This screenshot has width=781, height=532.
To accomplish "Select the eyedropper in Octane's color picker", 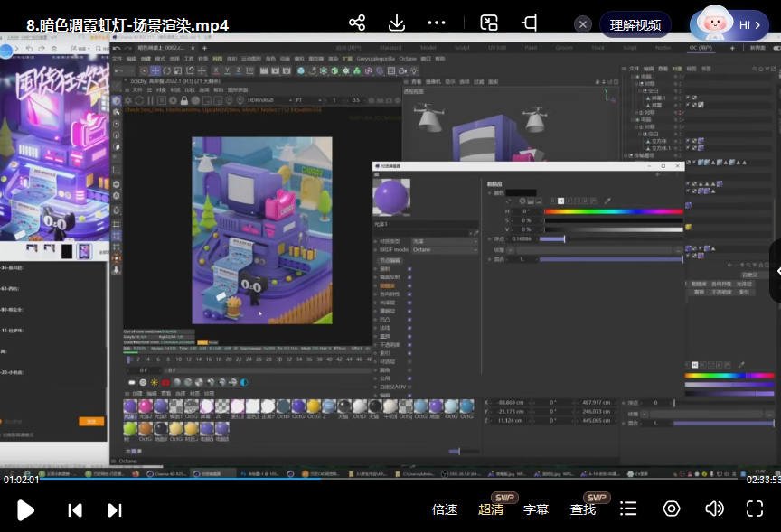I will click(x=607, y=201).
